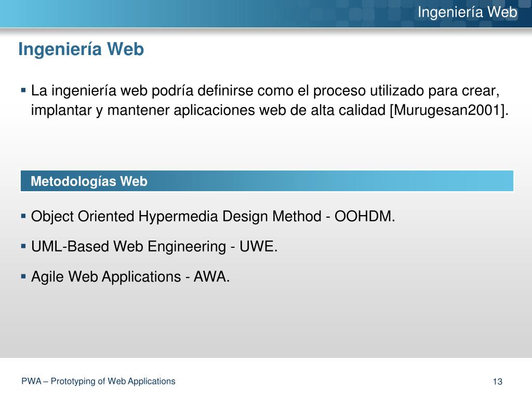Viewport: 532px width, 399px height.
Task: Click footer text 'PWA – Prototyping of Web Applications'
Action: coord(98,381)
